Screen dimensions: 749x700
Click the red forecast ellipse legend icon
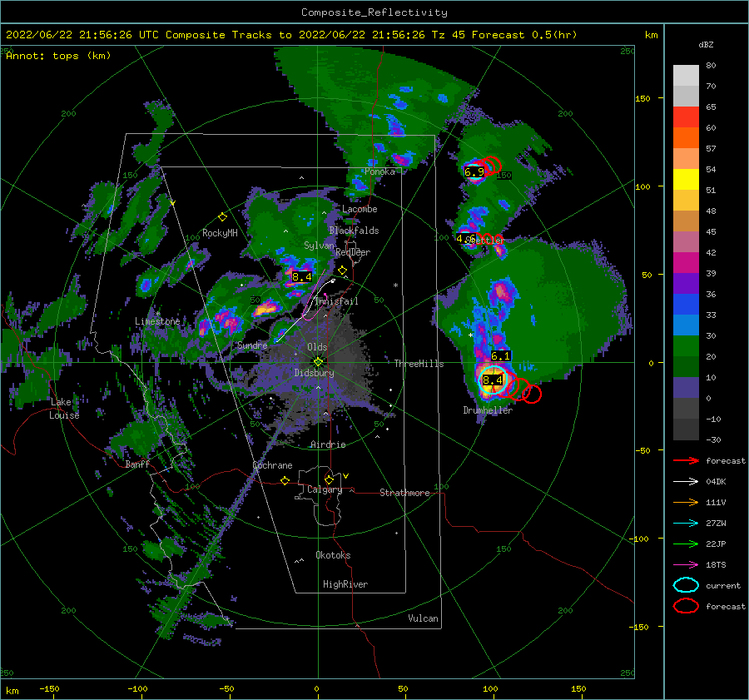coord(686,606)
